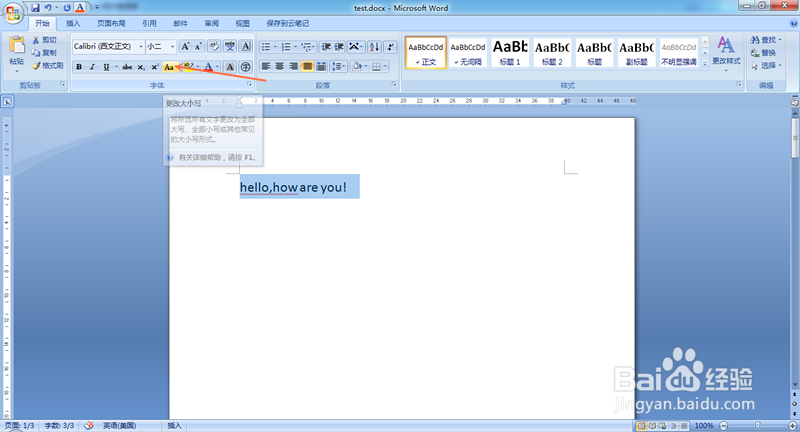
Task: Click the spelling check status icon
Action: click(89, 425)
